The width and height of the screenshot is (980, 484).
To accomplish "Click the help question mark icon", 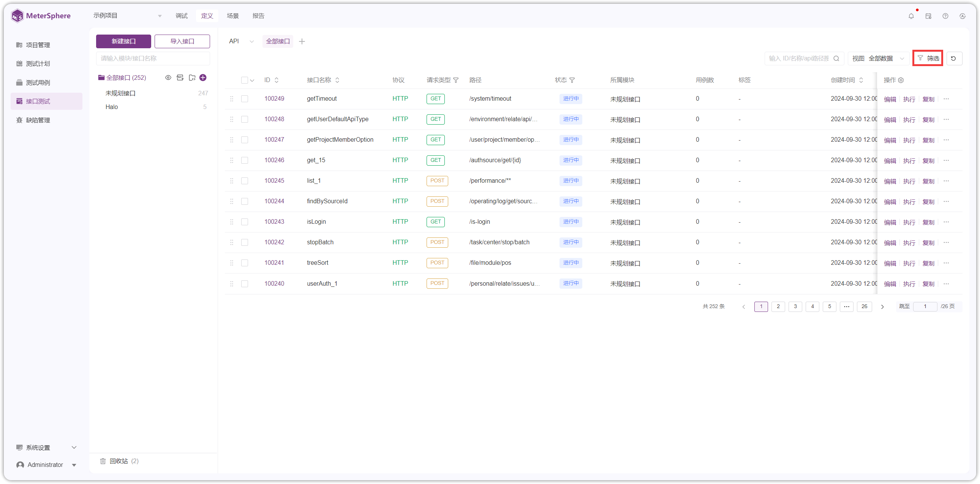I will 945,16.
